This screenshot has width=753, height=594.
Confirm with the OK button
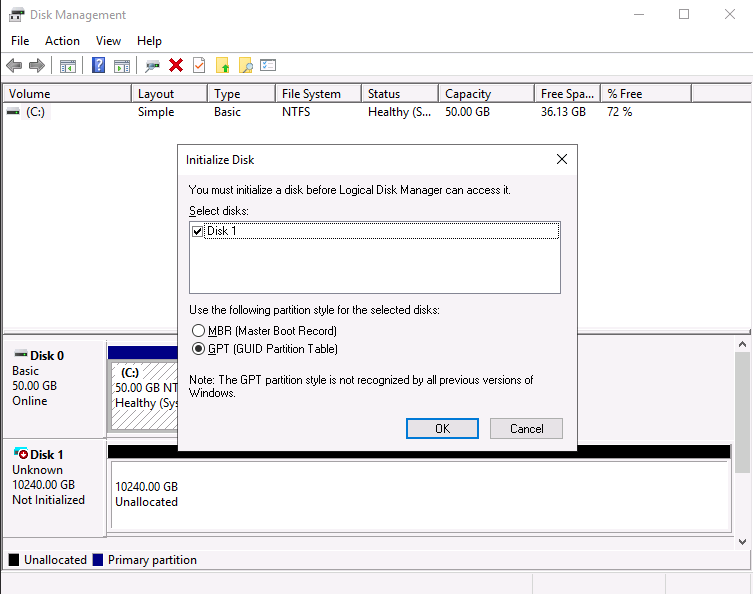442,428
